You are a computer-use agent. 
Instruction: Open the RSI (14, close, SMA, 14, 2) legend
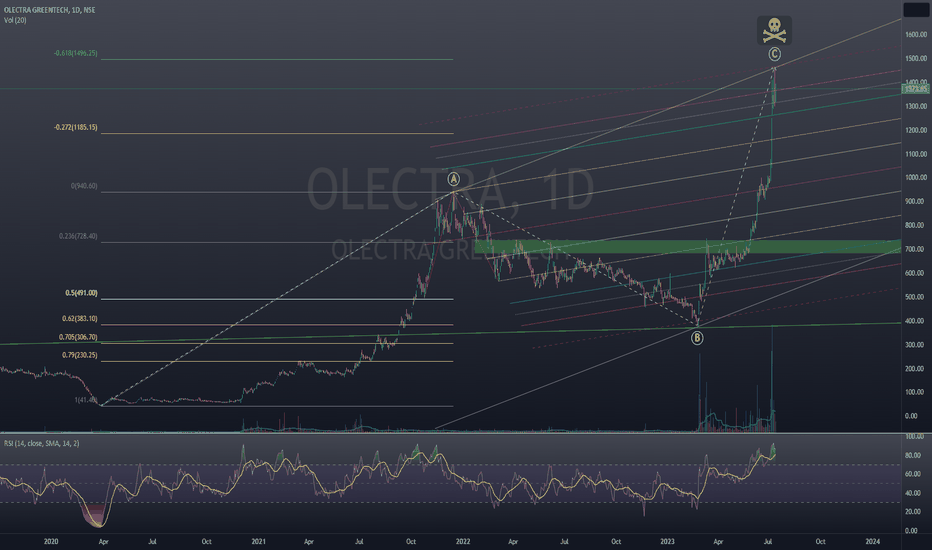(x=42, y=444)
